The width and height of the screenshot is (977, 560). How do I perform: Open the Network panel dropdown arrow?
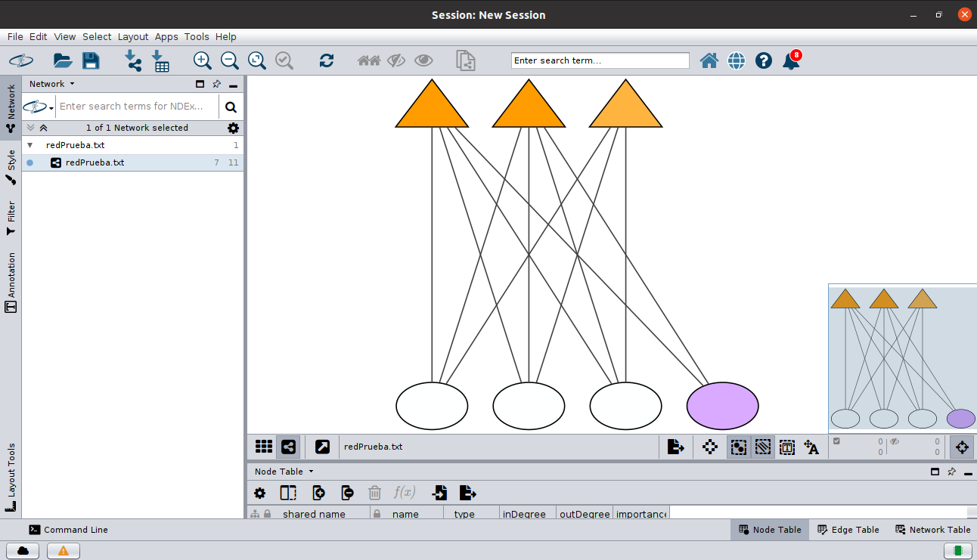(x=73, y=84)
